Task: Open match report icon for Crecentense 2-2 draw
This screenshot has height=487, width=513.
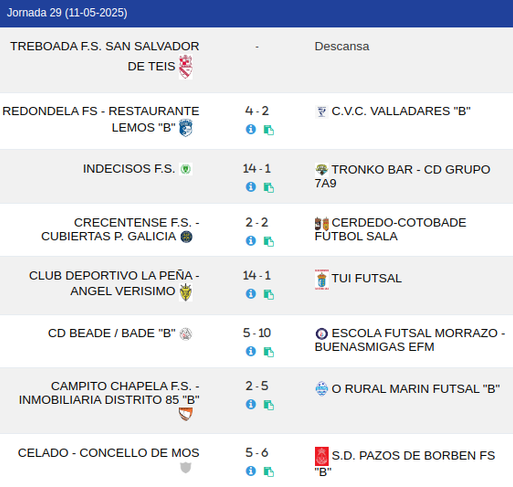Action: pyautogui.click(x=269, y=241)
